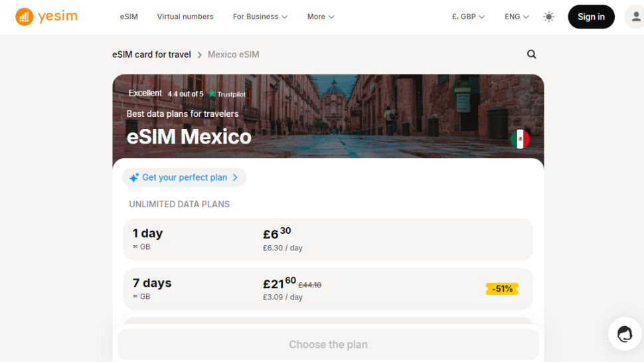Select the 1 day unlimited plan
Screen dimensions: 644x362
[x=328, y=240]
